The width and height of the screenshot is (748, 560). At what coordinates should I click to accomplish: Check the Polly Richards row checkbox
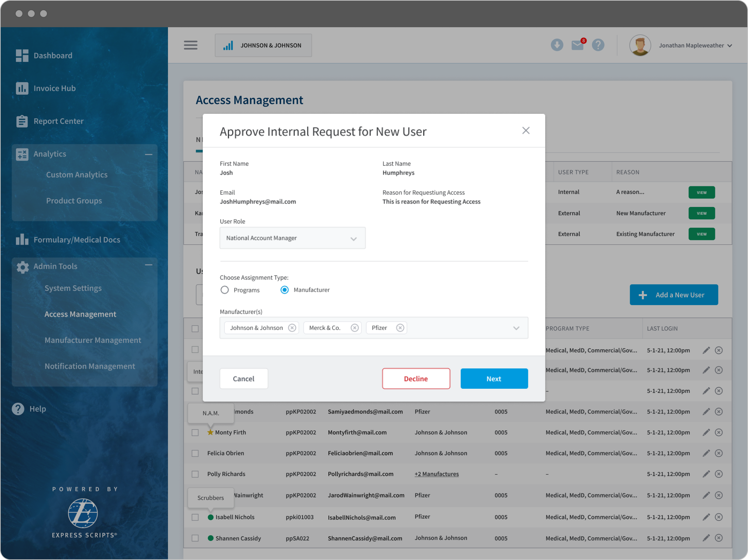coord(195,474)
